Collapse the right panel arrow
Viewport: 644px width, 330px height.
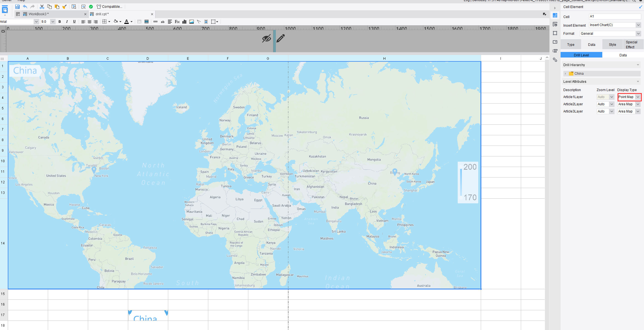555,8
